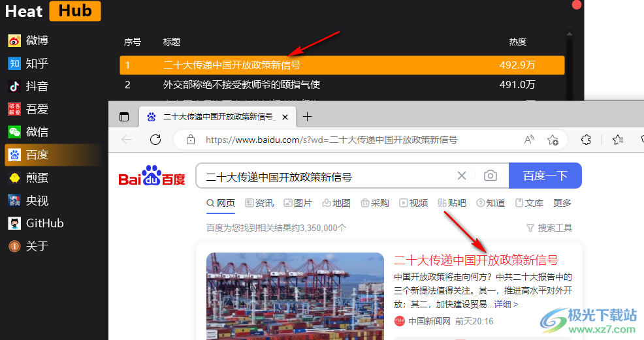Open the 煎蛋 hot list
This screenshot has height=340, width=644.
click(29, 178)
